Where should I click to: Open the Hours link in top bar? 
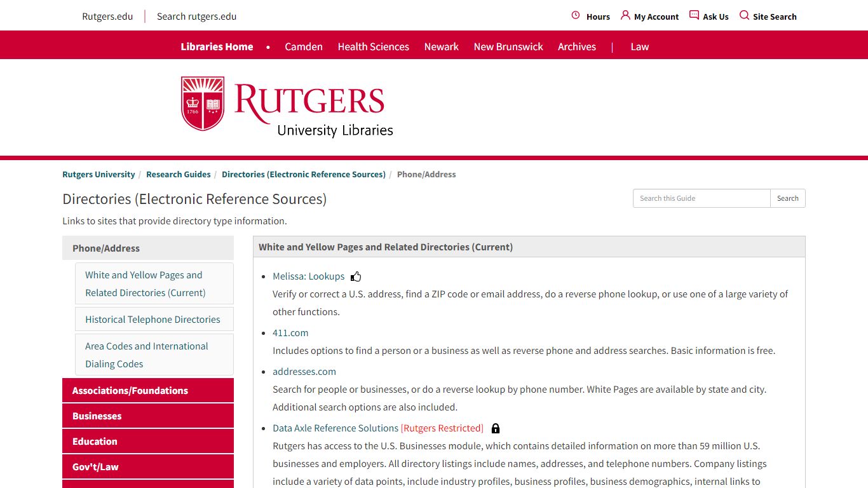598,17
